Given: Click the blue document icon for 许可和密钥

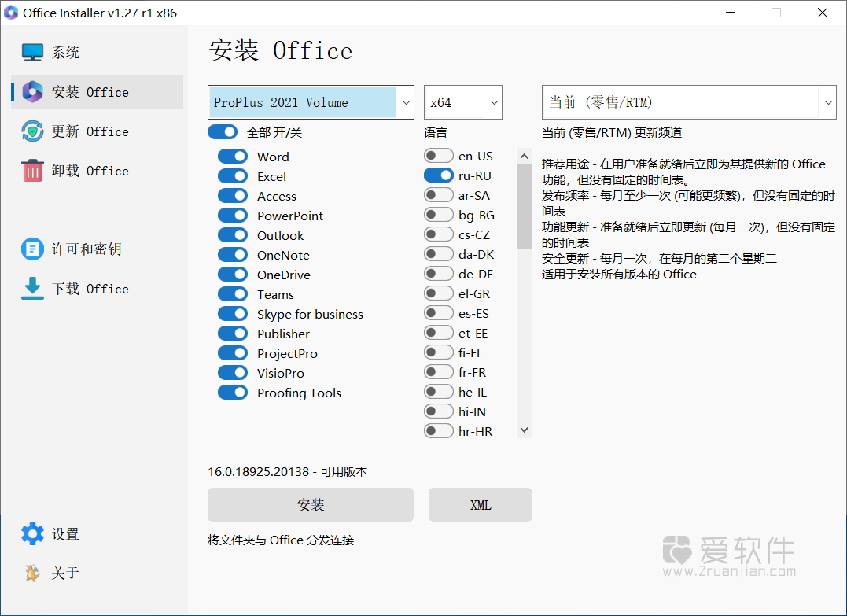Looking at the screenshot, I should (32, 249).
